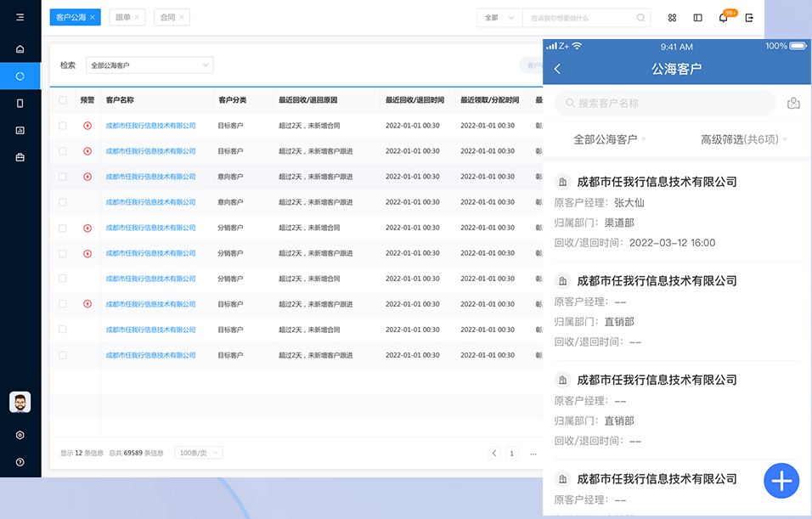This screenshot has width=812, height=519.
Task: Open the 全部 search scope dropdown
Action: (x=498, y=16)
